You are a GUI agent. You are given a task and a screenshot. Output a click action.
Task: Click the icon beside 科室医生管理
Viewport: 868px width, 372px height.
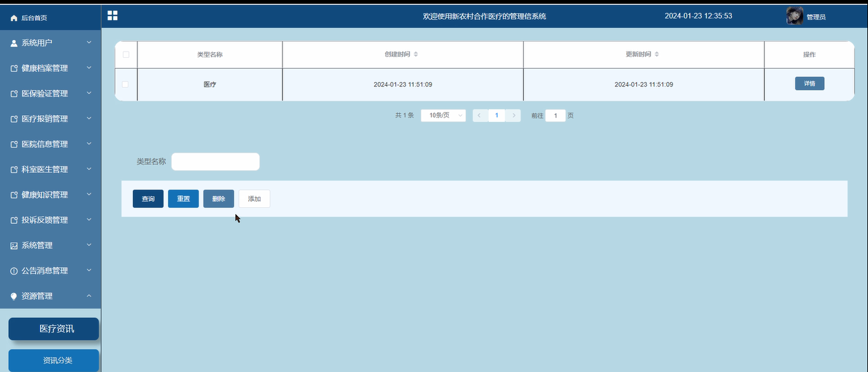(x=14, y=170)
